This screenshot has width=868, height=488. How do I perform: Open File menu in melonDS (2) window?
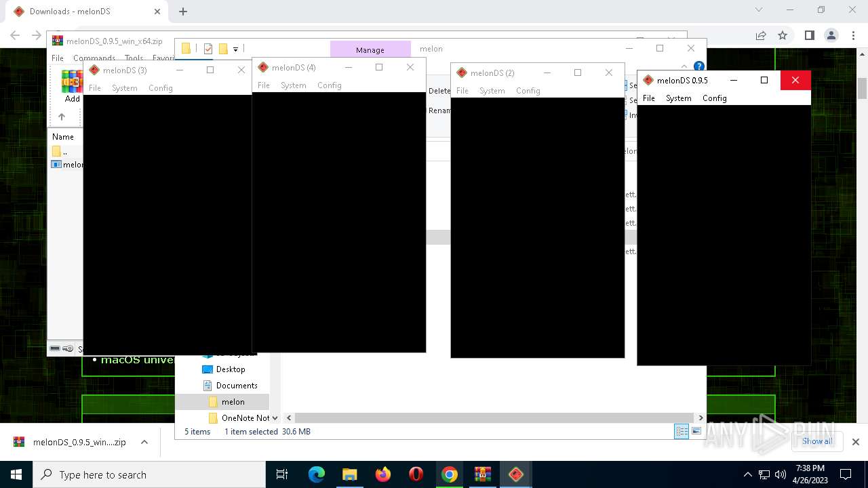point(462,91)
